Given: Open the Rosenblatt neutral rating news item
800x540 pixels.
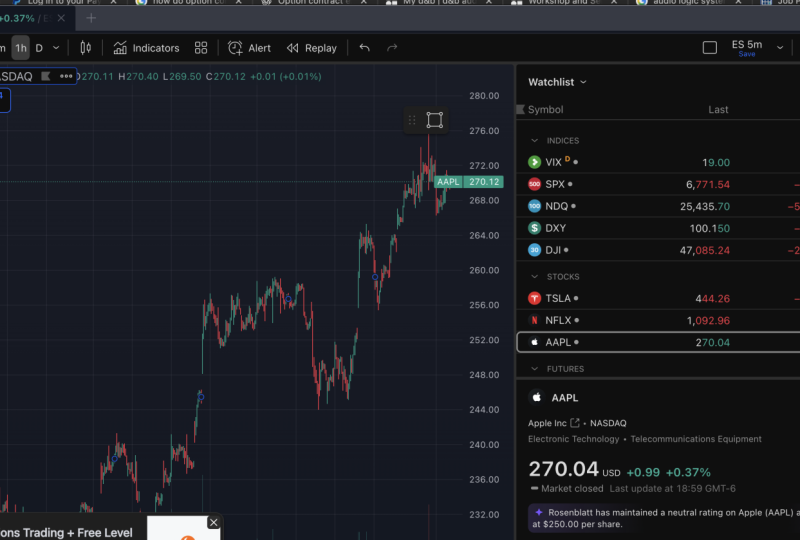Looking at the screenshot, I should tap(664, 518).
